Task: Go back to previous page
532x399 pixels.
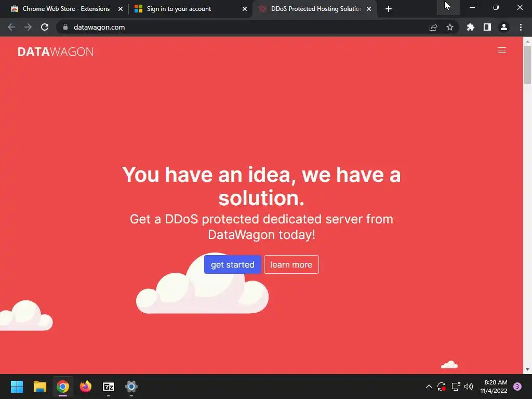Action: (11, 27)
